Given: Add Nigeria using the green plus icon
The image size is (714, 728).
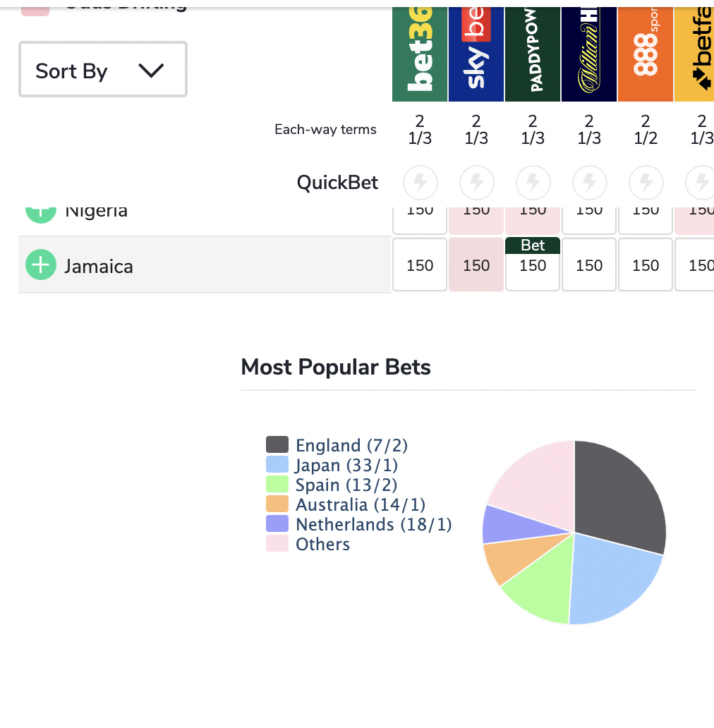Looking at the screenshot, I should (41, 215).
